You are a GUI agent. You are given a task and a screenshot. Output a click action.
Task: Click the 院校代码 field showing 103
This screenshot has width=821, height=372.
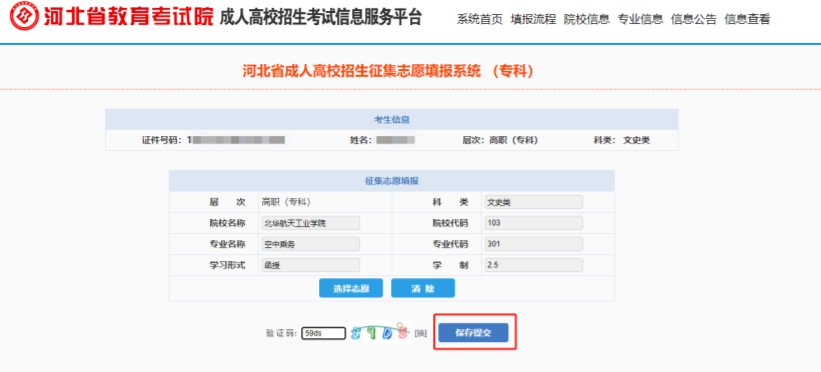click(534, 223)
